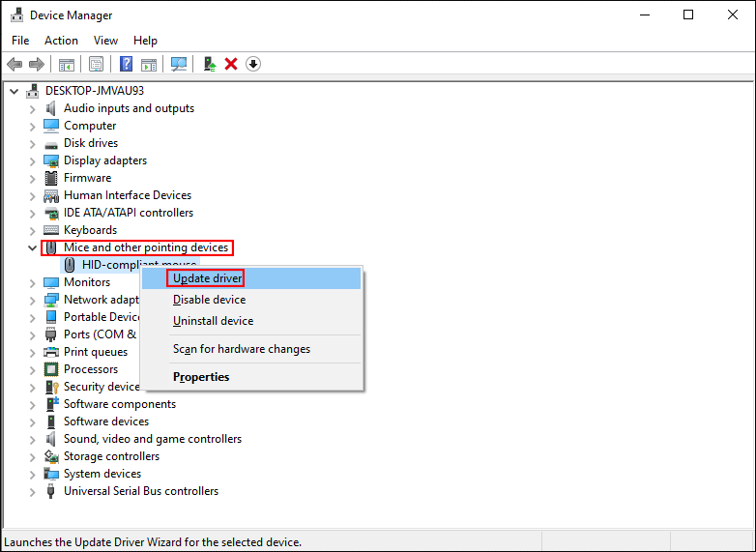Expand the Display adapters node
The image size is (756, 552).
click(32, 161)
